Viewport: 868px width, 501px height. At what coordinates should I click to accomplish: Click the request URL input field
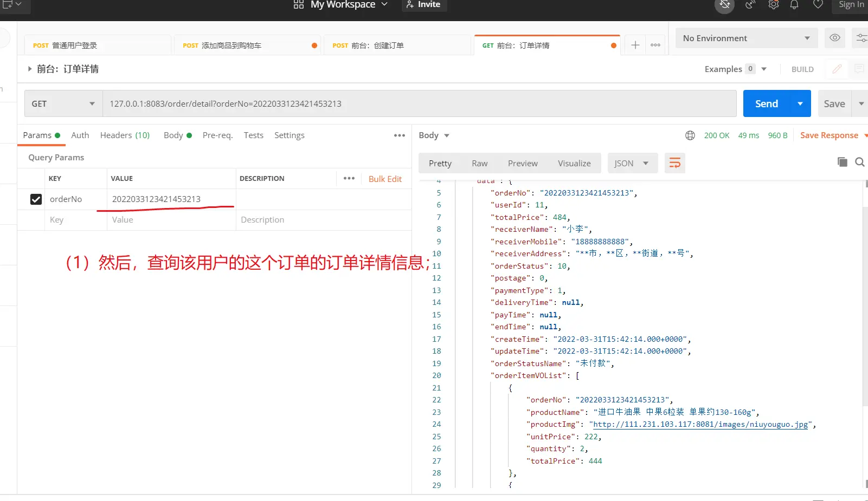tap(417, 103)
